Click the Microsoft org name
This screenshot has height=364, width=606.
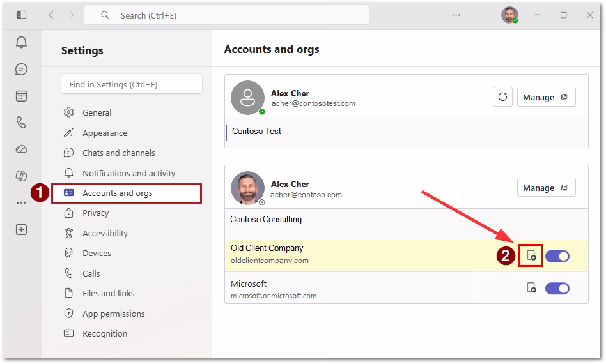(x=249, y=284)
